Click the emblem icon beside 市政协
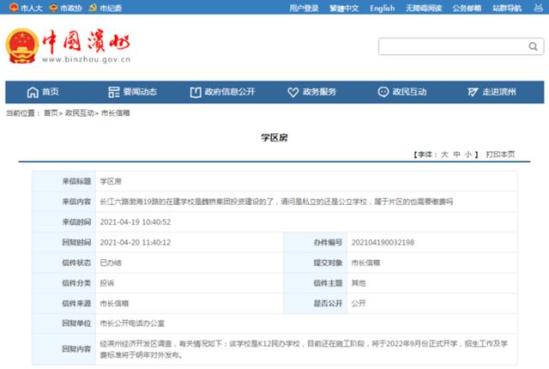549x369 pixels. click(x=54, y=7)
